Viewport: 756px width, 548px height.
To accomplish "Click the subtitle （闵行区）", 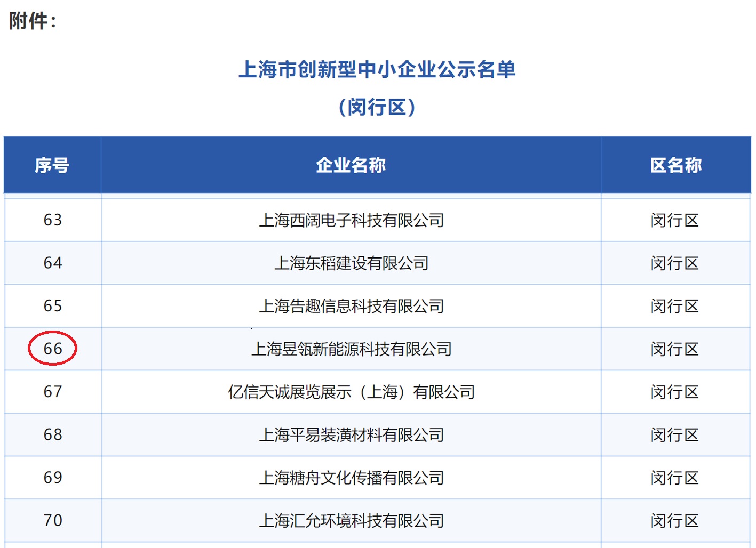I will pos(378,107).
